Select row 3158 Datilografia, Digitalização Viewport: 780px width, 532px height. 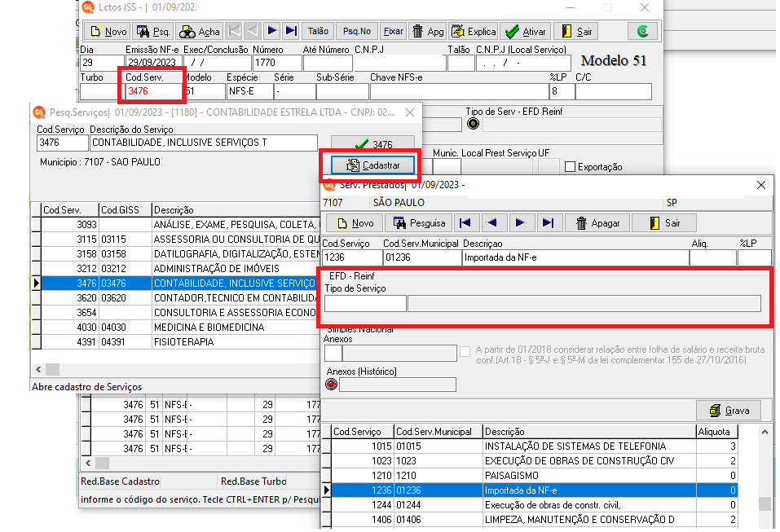pyautogui.click(x=179, y=254)
